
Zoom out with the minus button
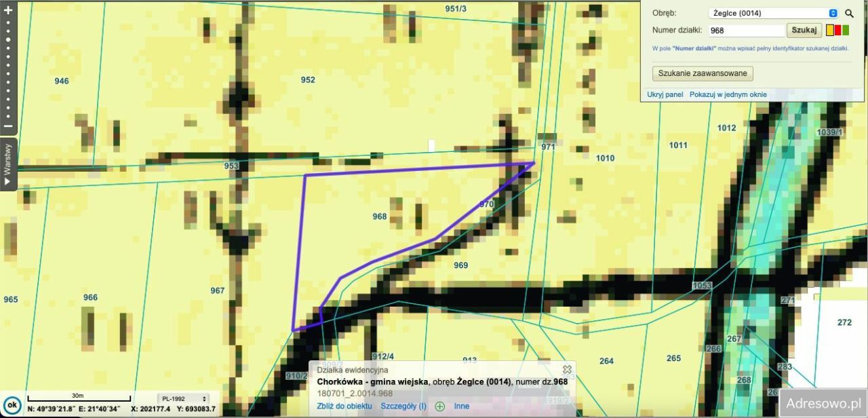pyautogui.click(x=8, y=126)
